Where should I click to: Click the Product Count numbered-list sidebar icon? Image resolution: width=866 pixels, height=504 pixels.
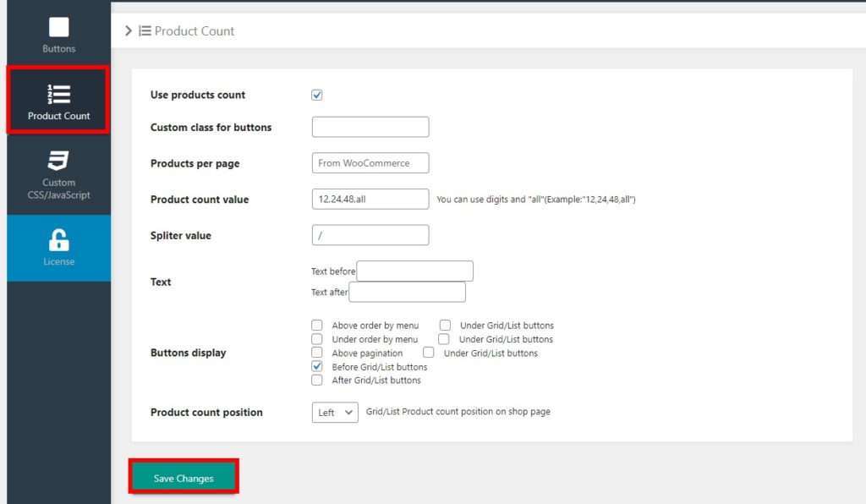coord(58,95)
